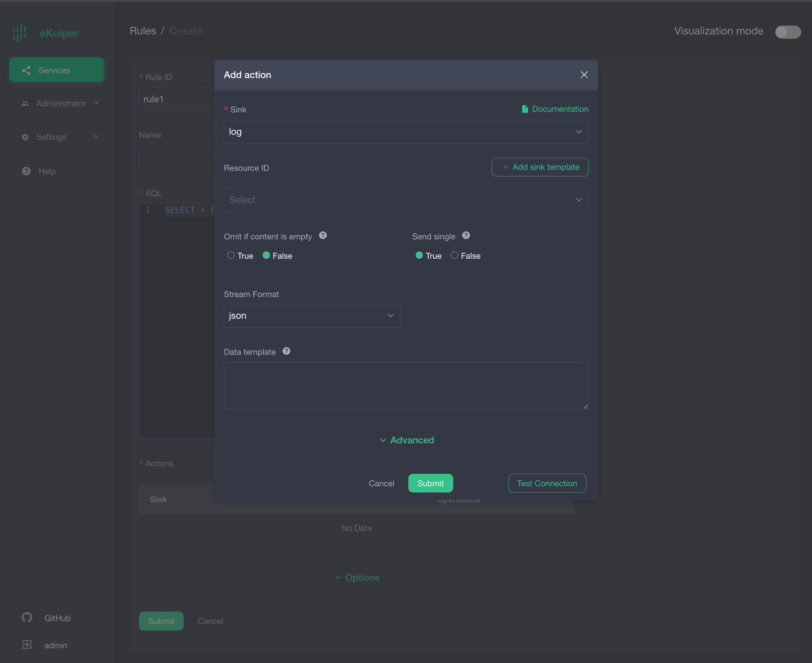Select False for Send single
This screenshot has height=663, width=812.
tap(454, 255)
